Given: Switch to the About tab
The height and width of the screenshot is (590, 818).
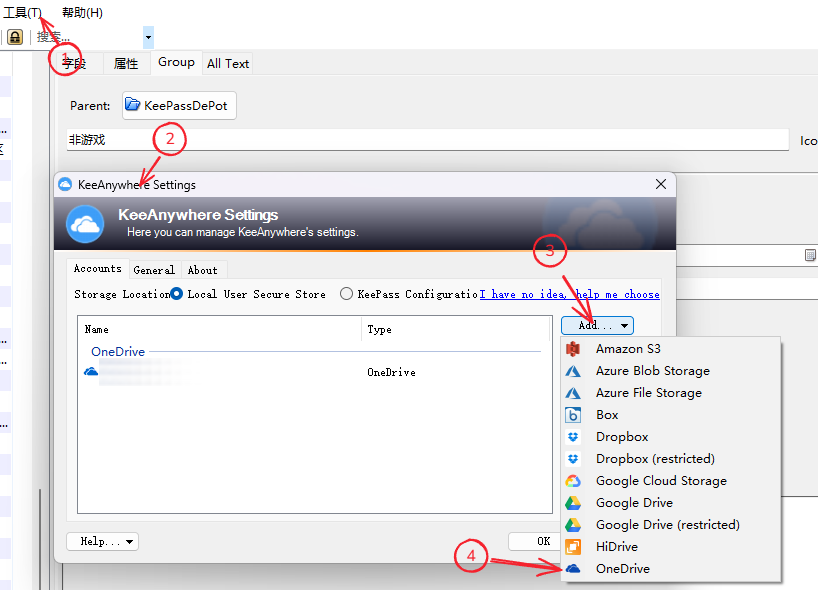Looking at the screenshot, I should [203, 270].
